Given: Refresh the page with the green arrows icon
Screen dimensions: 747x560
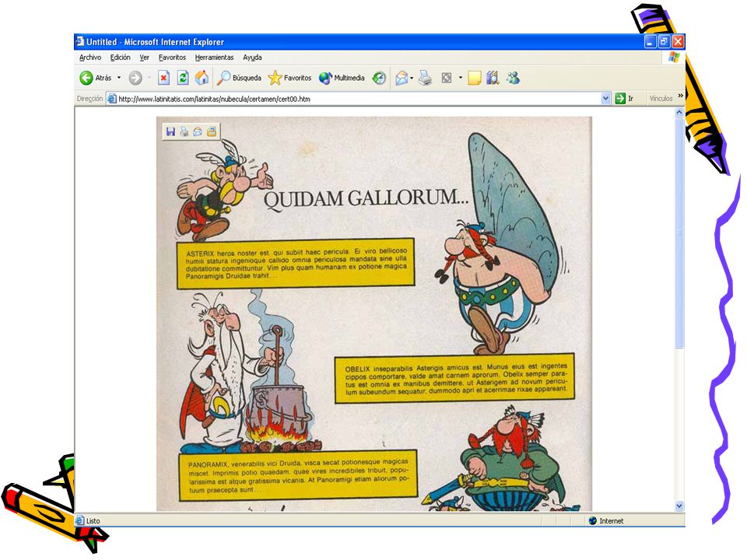Looking at the screenshot, I should point(183,78).
